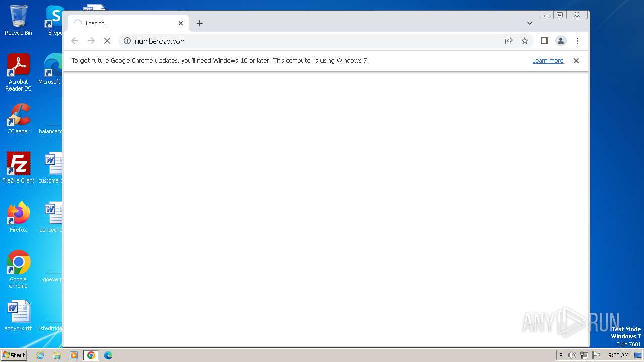Open the Chrome profile menu
This screenshot has height=362, width=644.
pyautogui.click(x=561, y=41)
